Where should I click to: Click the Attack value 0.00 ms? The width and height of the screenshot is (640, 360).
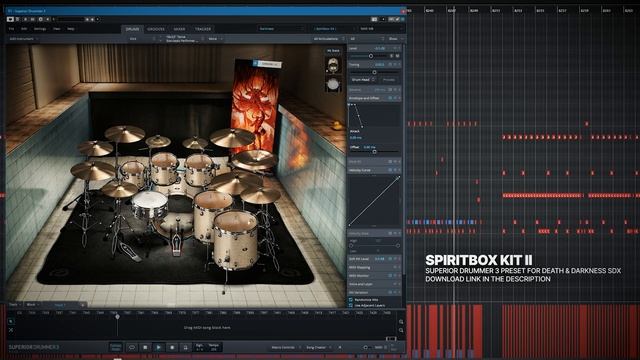point(356,138)
